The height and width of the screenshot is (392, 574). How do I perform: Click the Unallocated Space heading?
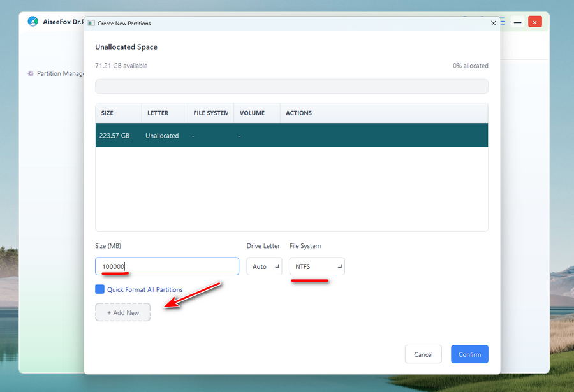126,47
